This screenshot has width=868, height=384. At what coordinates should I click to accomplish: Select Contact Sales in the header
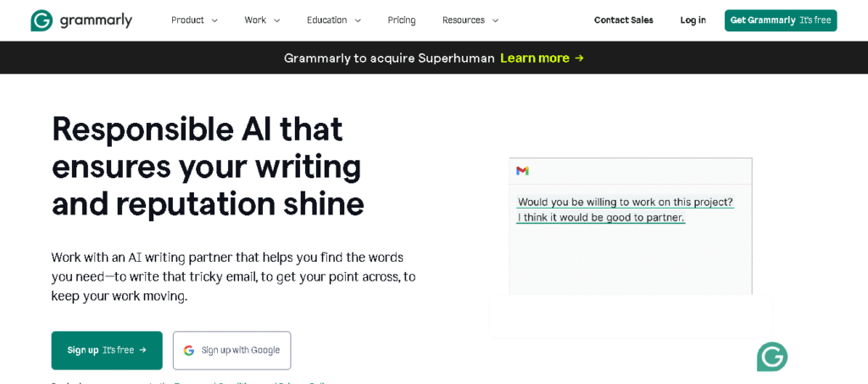click(624, 20)
